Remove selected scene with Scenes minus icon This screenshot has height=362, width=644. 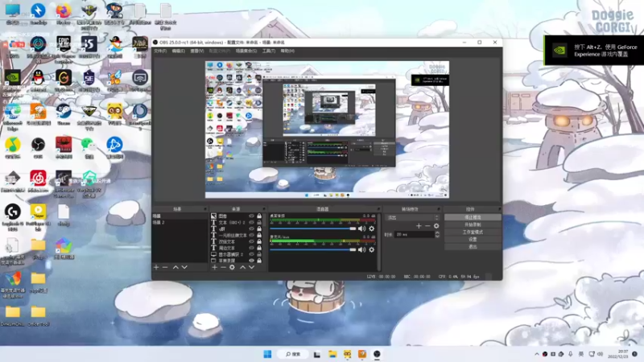[165, 267]
